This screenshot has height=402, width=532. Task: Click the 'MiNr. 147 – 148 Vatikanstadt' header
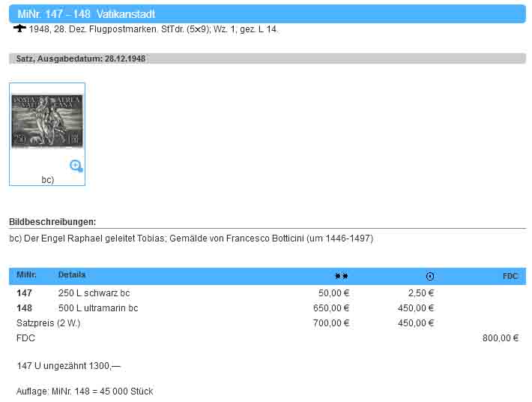tap(86, 14)
